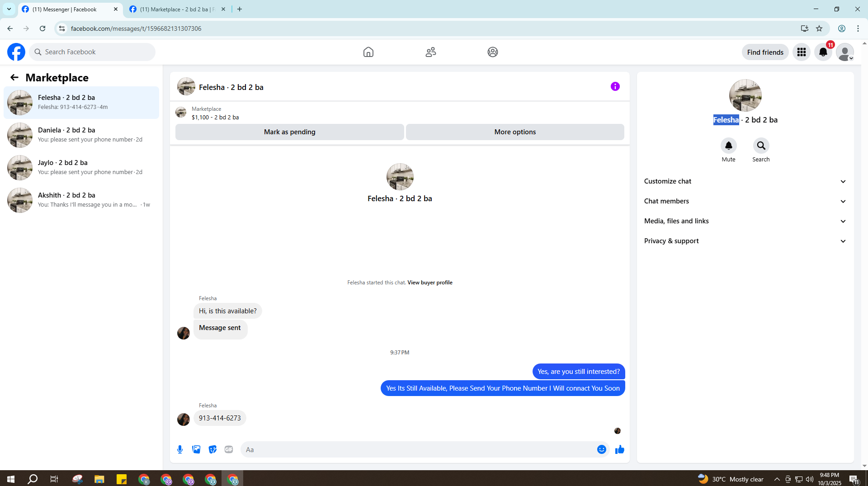
Task: Click the 'Hi, is this available?' message
Action: click(x=228, y=311)
